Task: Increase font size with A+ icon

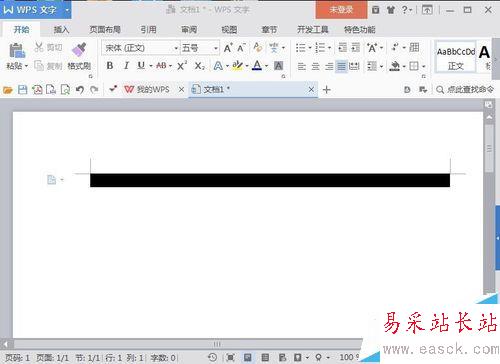Action: [x=228, y=48]
